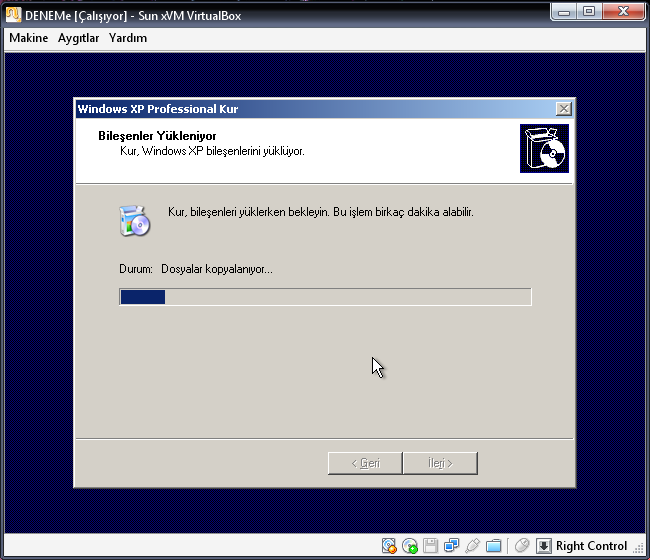Click the USB devices status icon

click(472, 546)
